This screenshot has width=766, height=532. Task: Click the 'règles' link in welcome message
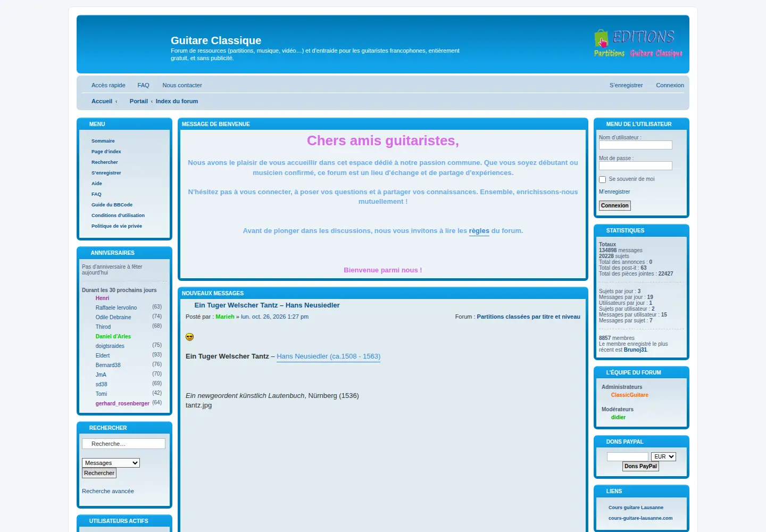(x=479, y=231)
